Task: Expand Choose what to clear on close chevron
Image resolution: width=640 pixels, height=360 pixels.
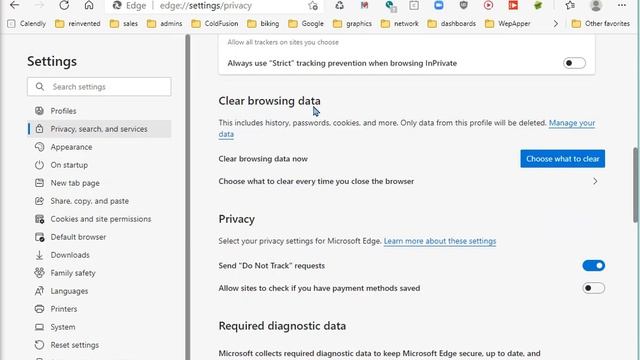Action: tap(595, 181)
